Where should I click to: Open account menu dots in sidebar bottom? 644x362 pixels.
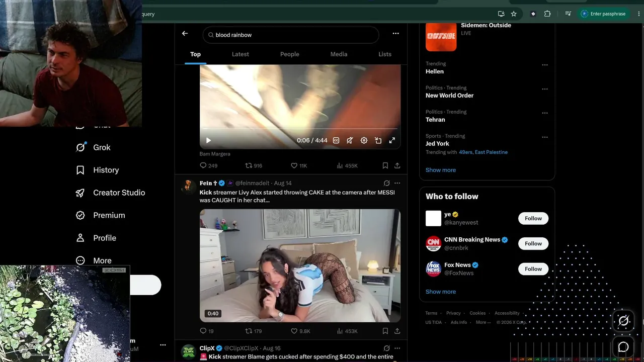tap(163, 345)
